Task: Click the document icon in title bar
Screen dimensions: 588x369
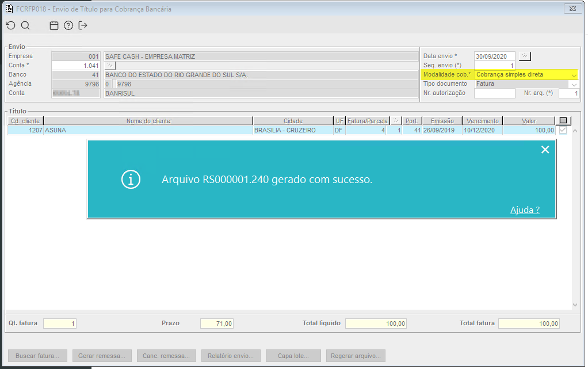Action: [x=9, y=9]
